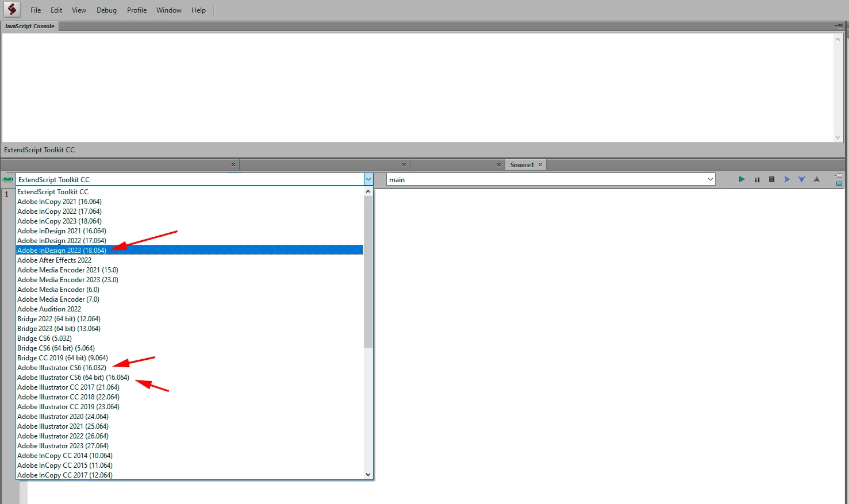Viewport: 849px width, 504px height.
Task: Collapse the target application dropdown arrow
Action: tap(368, 179)
